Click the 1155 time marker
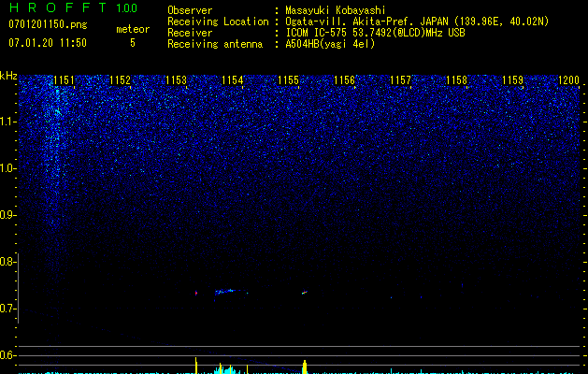588x374 pixels. (288, 80)
